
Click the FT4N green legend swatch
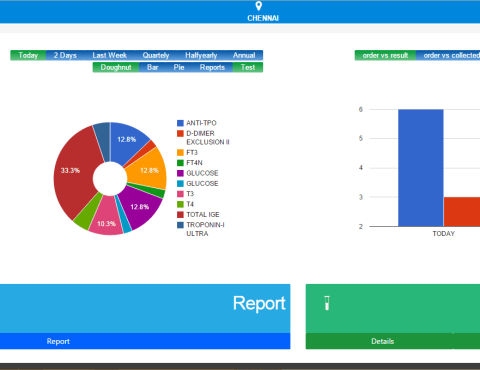click(180, 163)
